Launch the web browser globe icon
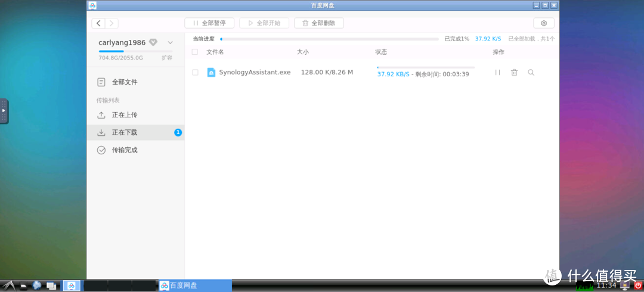644x292 pixels. [x=37, y=285]
